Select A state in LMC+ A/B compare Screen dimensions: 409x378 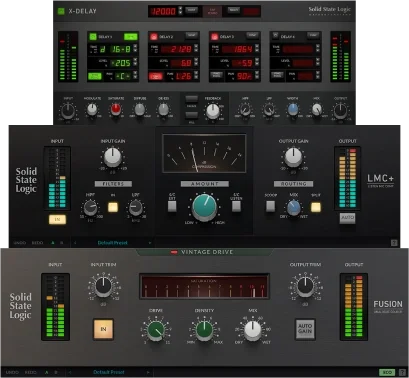[53, 243]
